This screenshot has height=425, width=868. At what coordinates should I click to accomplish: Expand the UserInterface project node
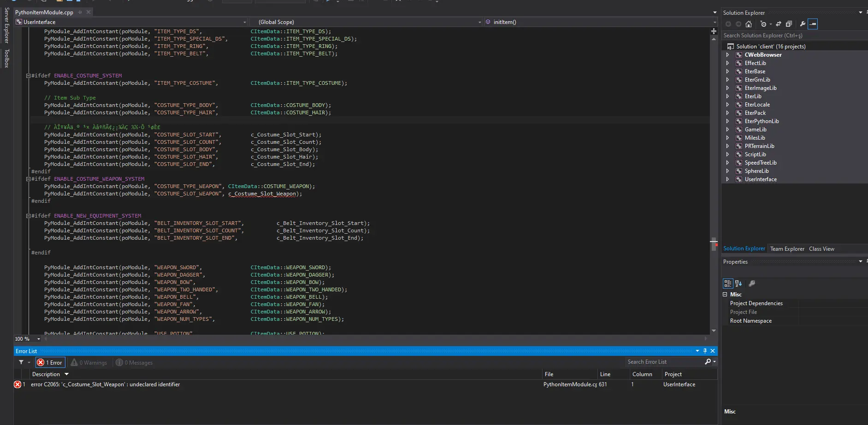click(x=727, y=179)
